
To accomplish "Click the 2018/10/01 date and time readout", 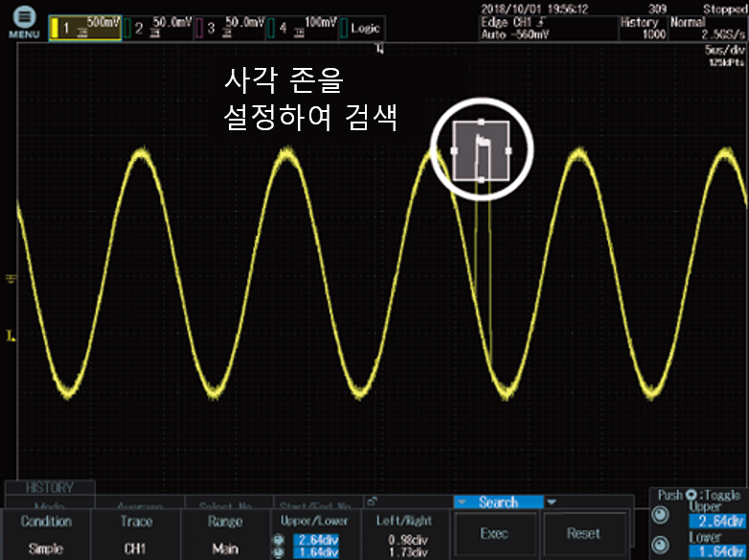I will [x=534, y=9].
